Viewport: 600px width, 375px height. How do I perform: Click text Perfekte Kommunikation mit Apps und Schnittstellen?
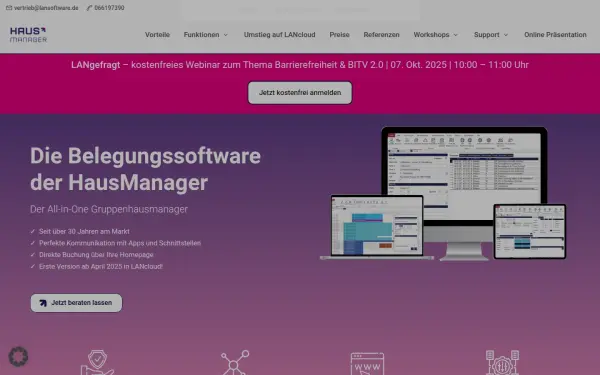tap(120, 243)
